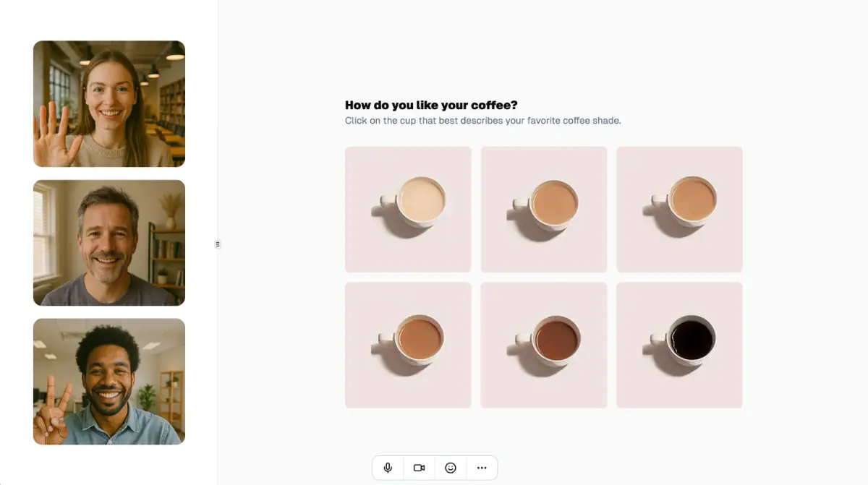The width and height of the screenshot is (868, 485).
Task: Open the emoji reactions picker
Action: tap(451, 468)
